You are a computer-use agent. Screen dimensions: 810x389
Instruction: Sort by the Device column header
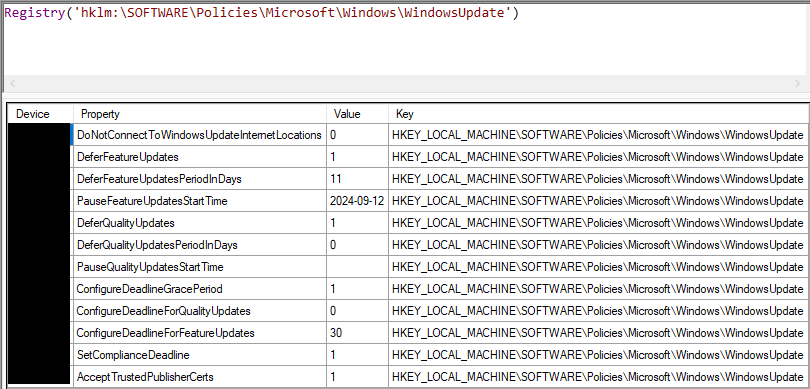click(x=40, y=114)
